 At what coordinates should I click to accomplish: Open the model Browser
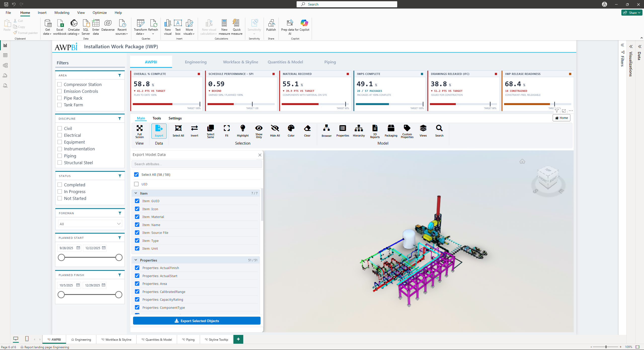327,131
